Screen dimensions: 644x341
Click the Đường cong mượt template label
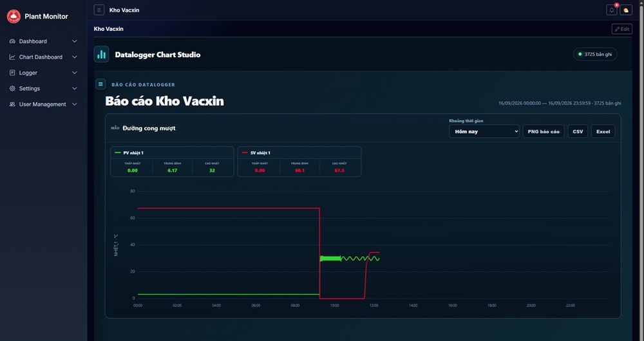pos(149,128)
